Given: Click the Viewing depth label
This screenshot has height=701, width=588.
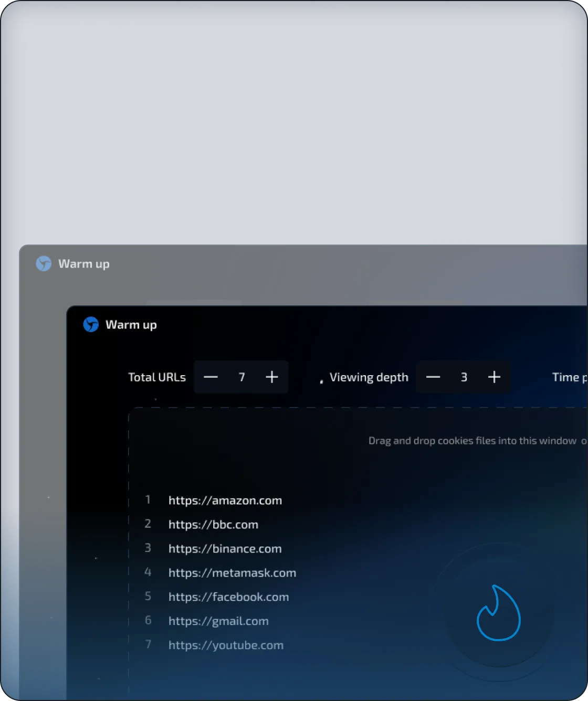Looking at the screenshot, I should click(369, 377).
